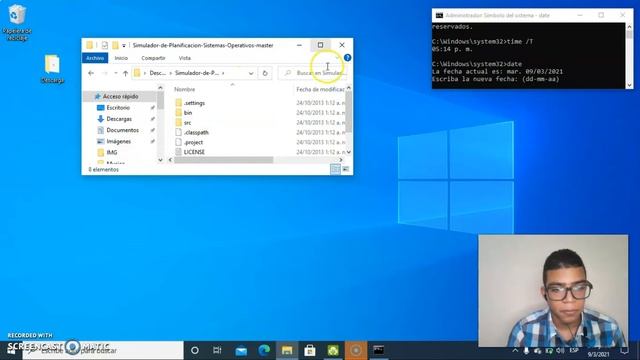This screenshot has width=640, height=360.
Task: Open the Mail app from the taskbar
Action: tap(241, 350)
